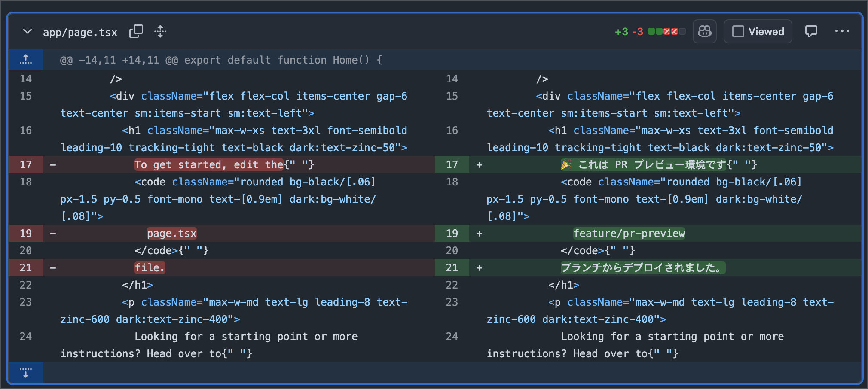Click the removed text 'file.'
The image size is (868, 389).
point(150,267)
